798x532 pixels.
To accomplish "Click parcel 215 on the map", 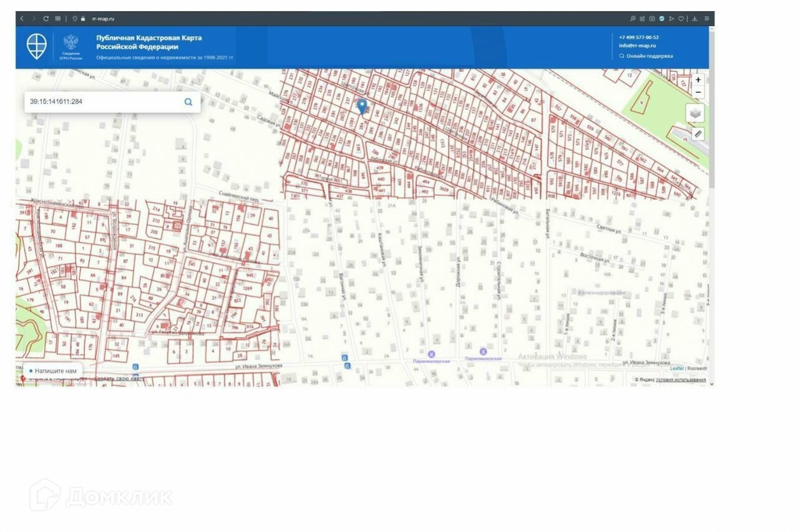I will point(151,248).
